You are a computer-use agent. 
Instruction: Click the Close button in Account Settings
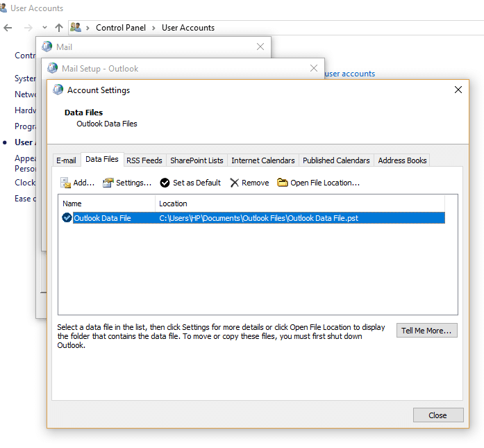tap(437, 415)
